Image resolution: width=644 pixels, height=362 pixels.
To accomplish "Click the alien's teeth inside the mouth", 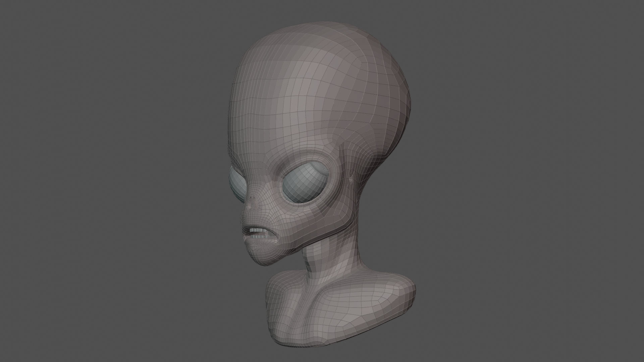I will [x=259, y=233].
